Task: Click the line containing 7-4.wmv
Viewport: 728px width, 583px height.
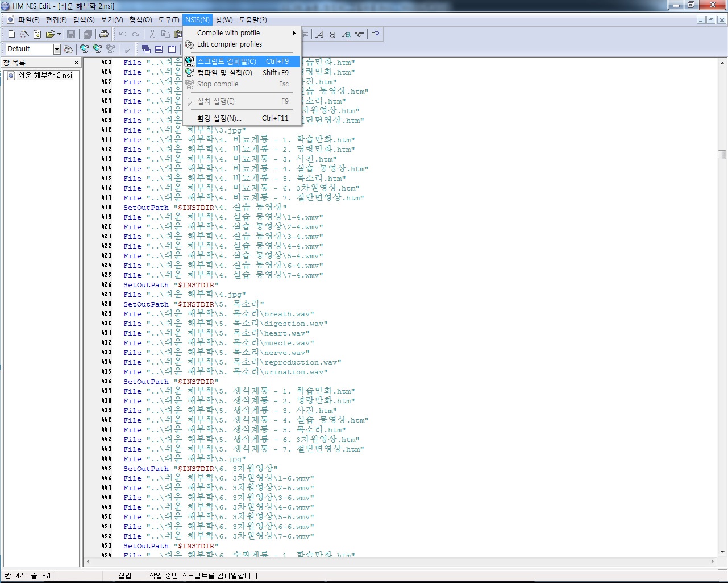Action: pos(223,275)
